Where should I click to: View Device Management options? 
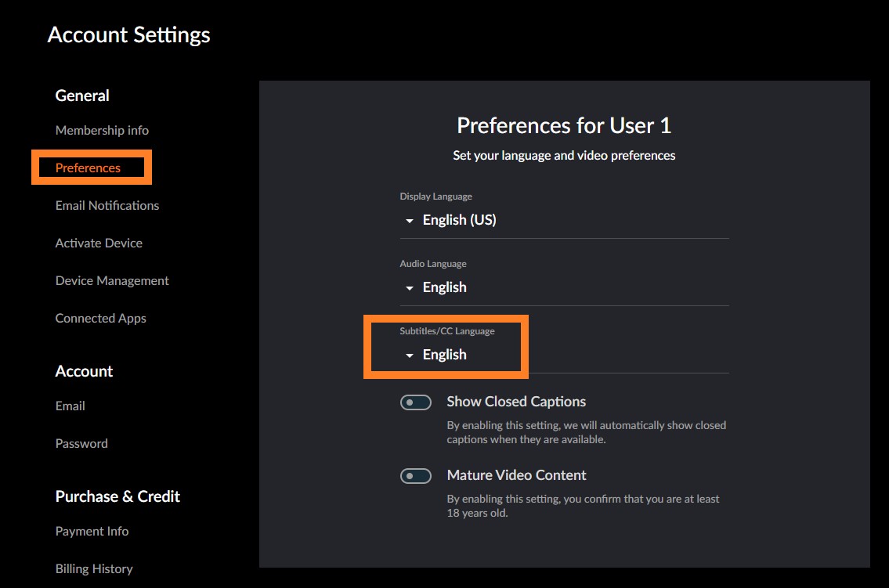[112, 280]
